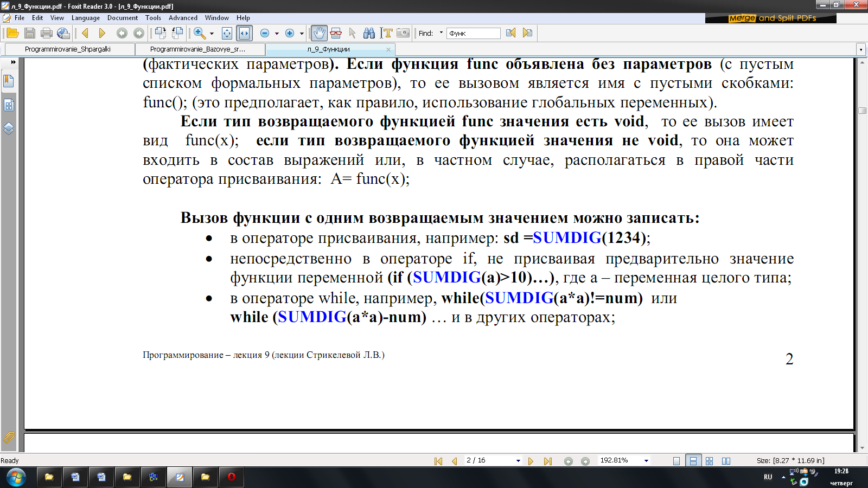
Task: Click the Fit Page icon
Action: pos(227,33)
